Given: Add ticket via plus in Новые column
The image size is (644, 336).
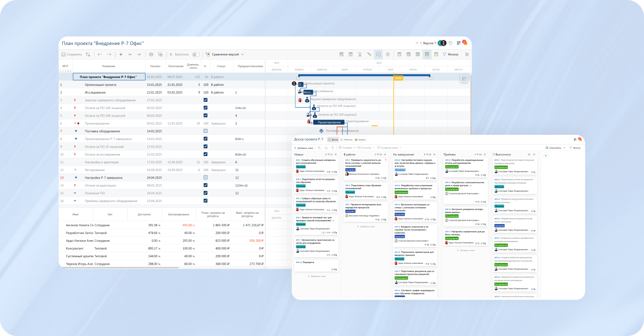Looking at the screenshot, I should [336, 154].
